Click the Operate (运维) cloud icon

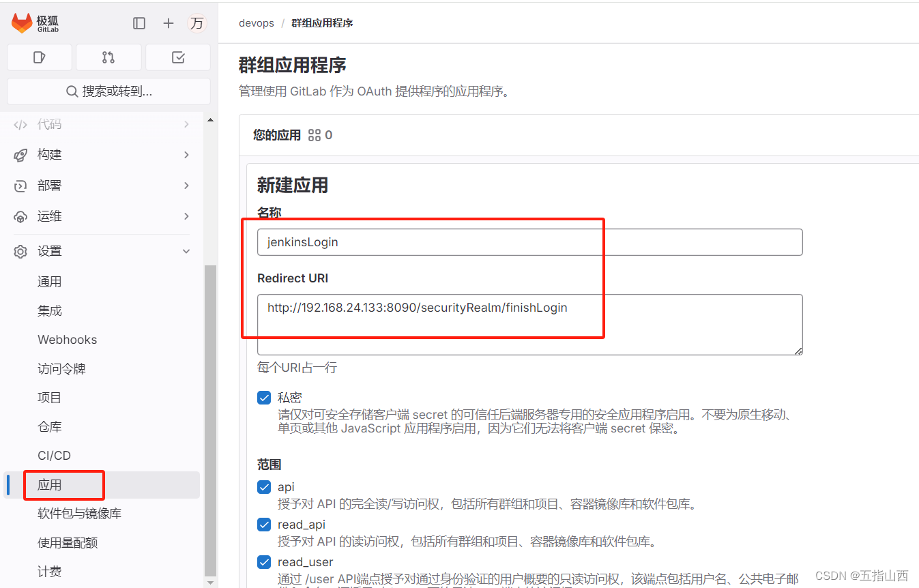click(x=20, y=216)
